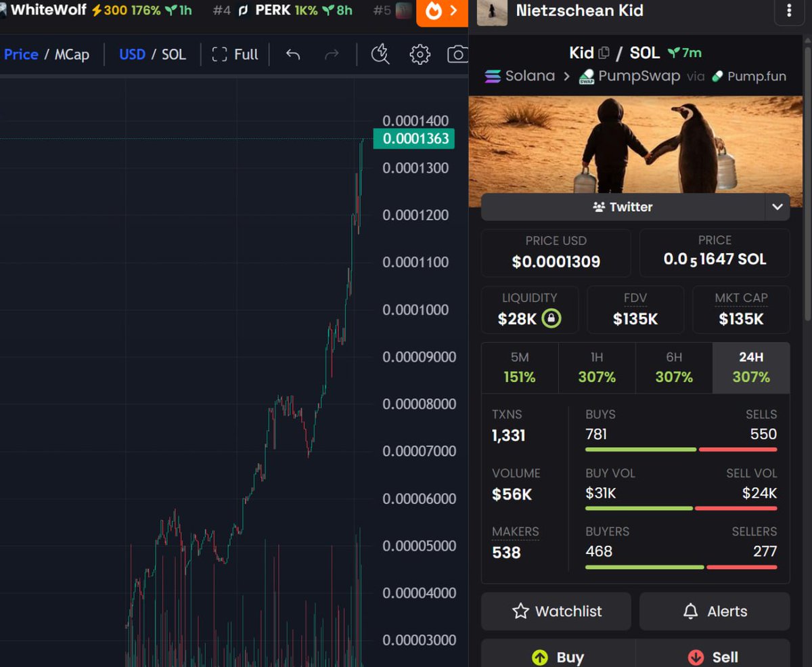Screen dimensions: 812x667
Task: Select the 6H timeframe tab
Action: (674, 368)
